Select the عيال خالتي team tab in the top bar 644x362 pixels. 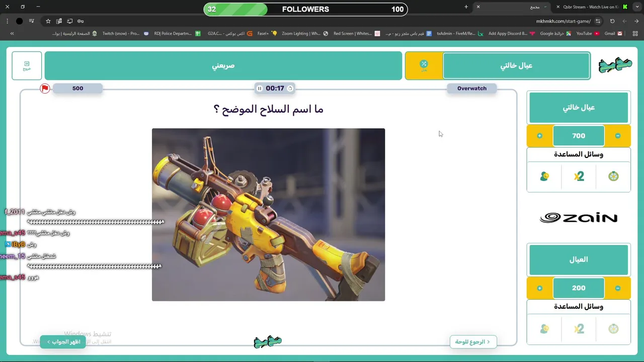(x=516, y=66)
